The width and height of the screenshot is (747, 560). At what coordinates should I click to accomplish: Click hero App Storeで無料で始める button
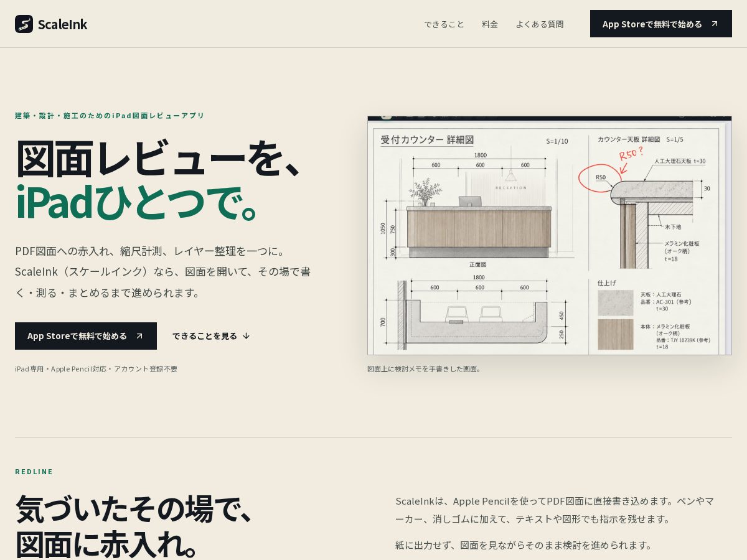pyautogui.click(x=86, y=336)
